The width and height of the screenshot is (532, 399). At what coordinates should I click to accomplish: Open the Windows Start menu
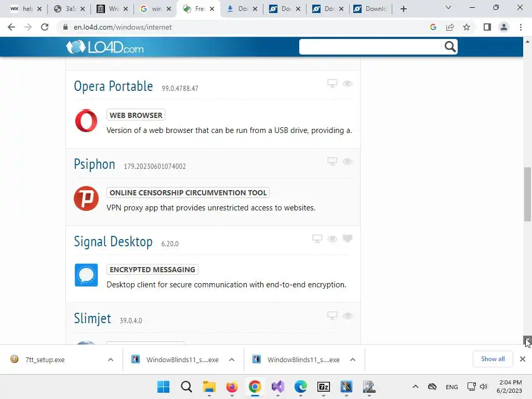pos(163,387)
